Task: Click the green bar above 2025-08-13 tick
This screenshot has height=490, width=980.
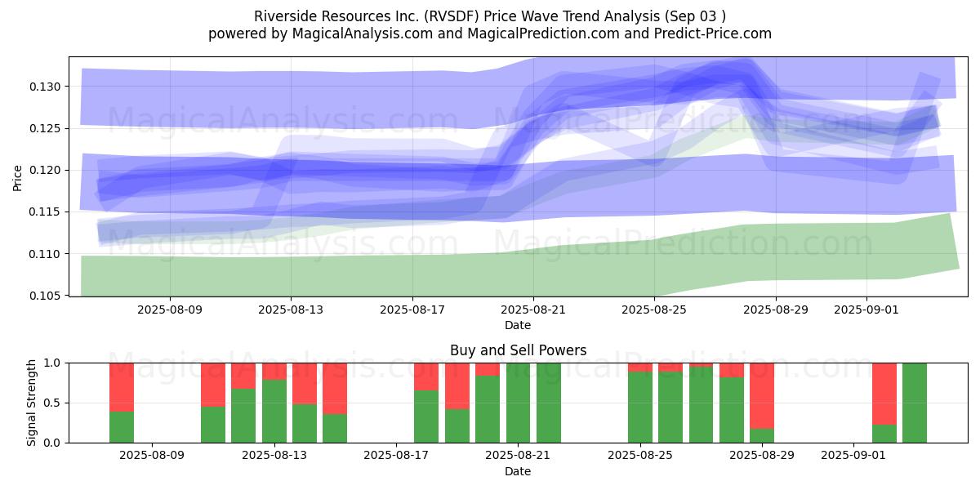Action: 274,412
